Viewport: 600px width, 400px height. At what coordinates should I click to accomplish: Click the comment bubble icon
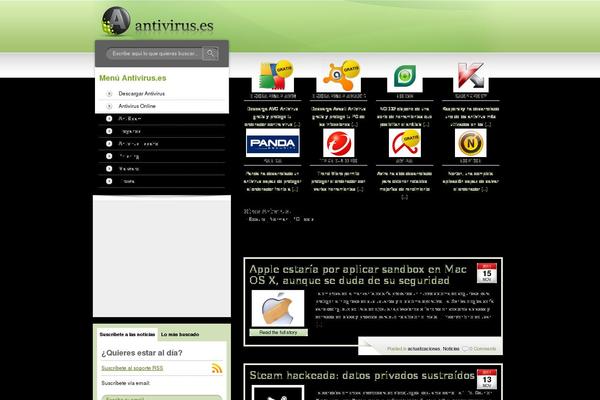coord(465,349)
